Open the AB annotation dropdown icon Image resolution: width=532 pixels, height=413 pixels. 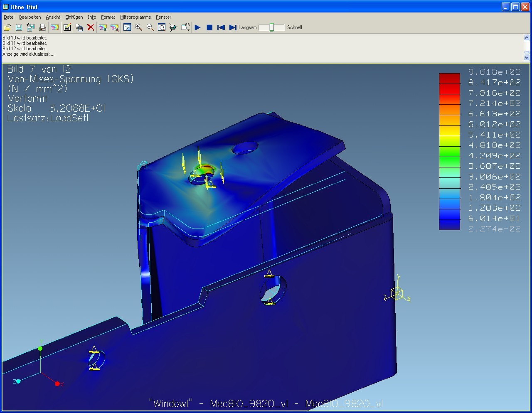coord(185,27)
